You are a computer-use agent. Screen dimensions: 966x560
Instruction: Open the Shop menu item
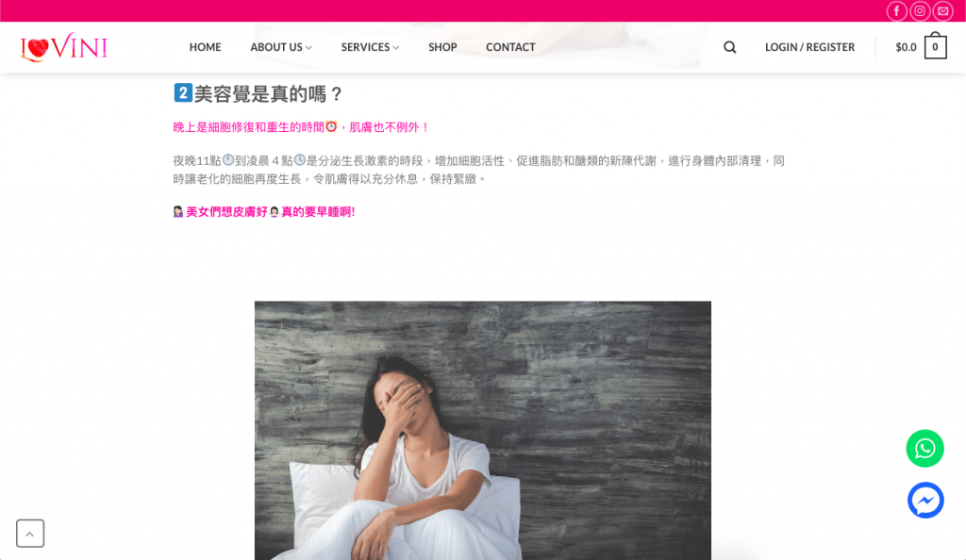pos(442,47)
